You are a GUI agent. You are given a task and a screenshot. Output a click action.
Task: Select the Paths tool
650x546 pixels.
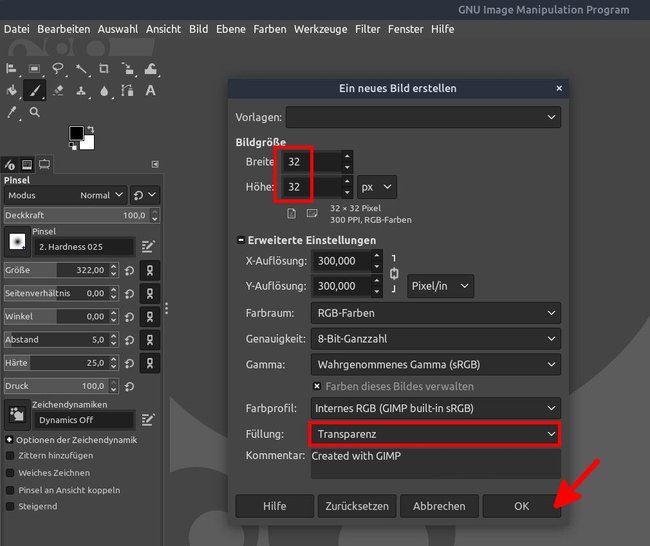pyautogui.click(x=127, y=90)
